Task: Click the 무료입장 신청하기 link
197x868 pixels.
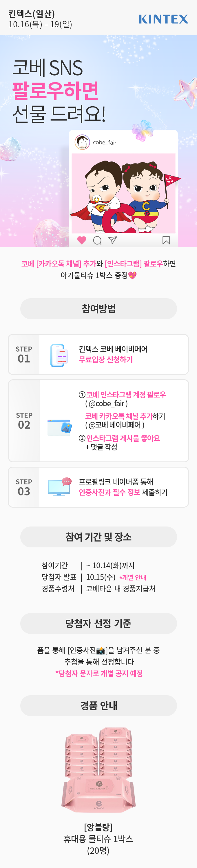Action: point(105,360)
